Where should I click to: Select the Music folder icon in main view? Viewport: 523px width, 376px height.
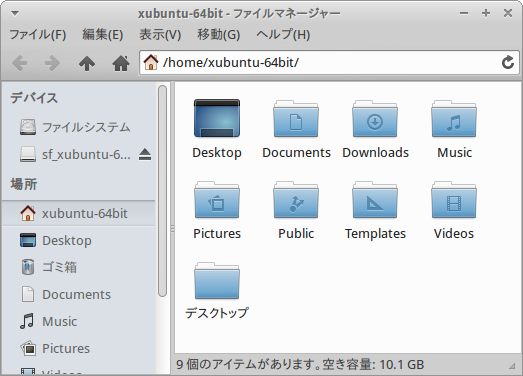pyautogui.click(x=454, y=119)
